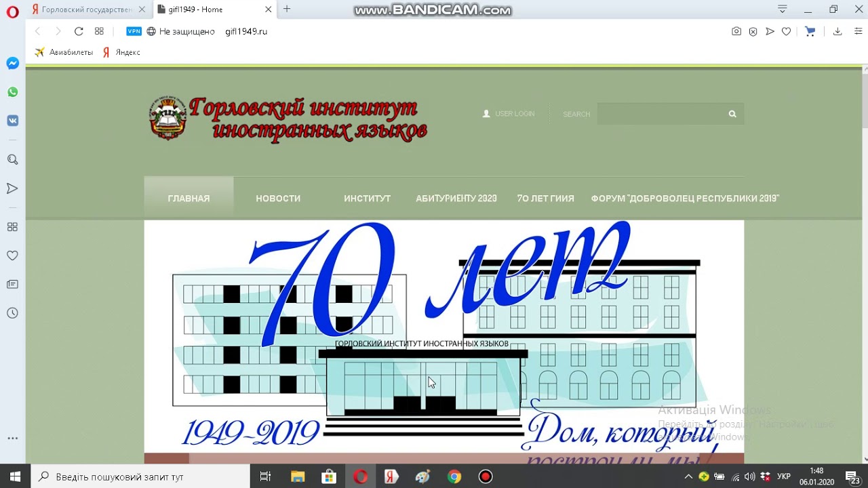
Task: Open the blue shopping cart extension
Action: [x=810, y=31]
